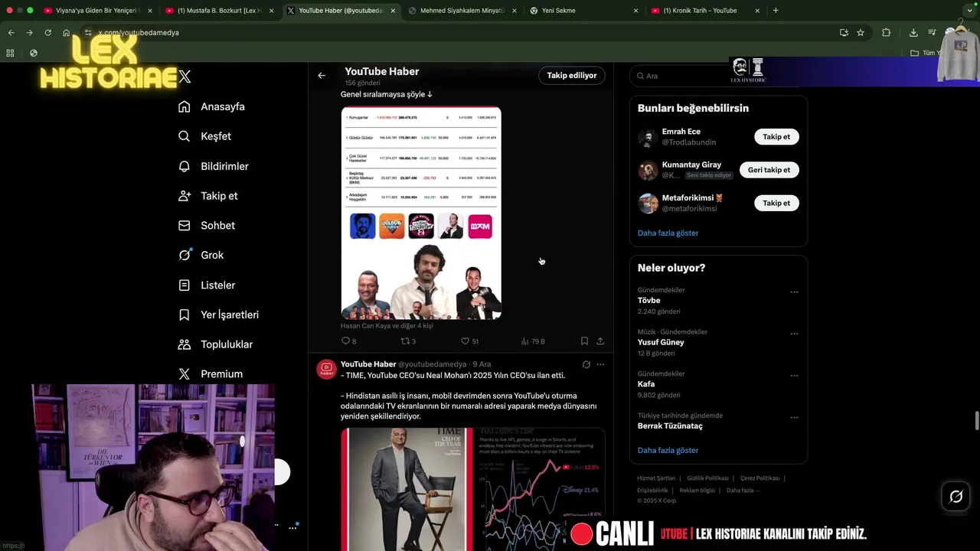Open Listeler in the sidebar

(206, 285)
